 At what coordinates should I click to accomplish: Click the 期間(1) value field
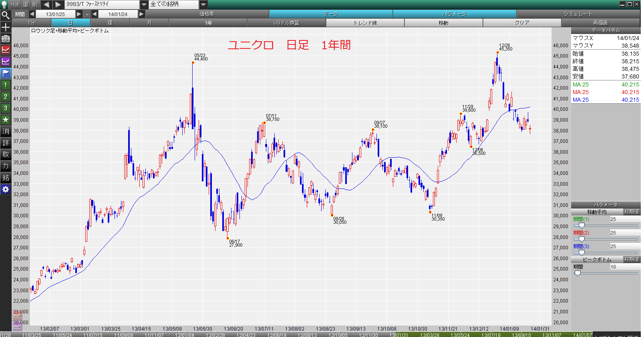[625, 219]
